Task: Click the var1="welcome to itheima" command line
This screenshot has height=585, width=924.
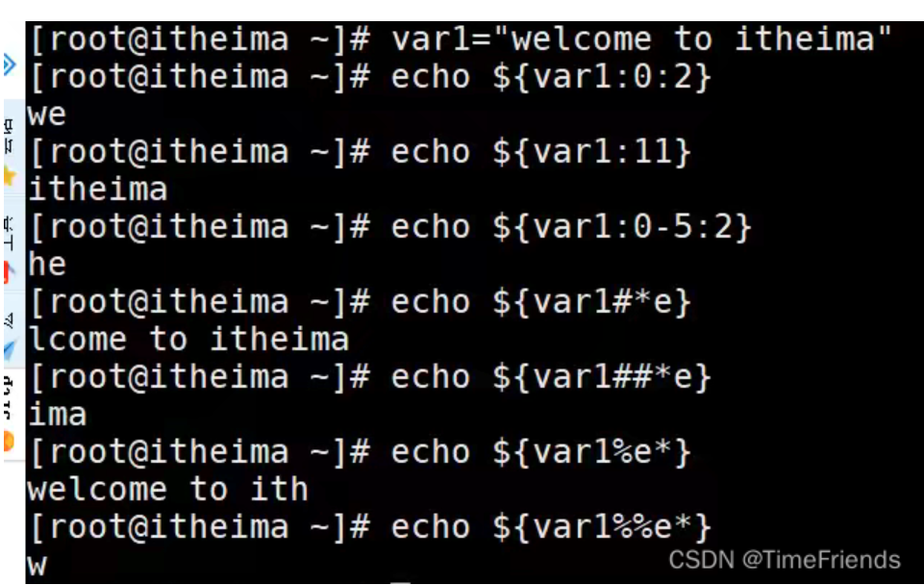Action: coord(461,39)
